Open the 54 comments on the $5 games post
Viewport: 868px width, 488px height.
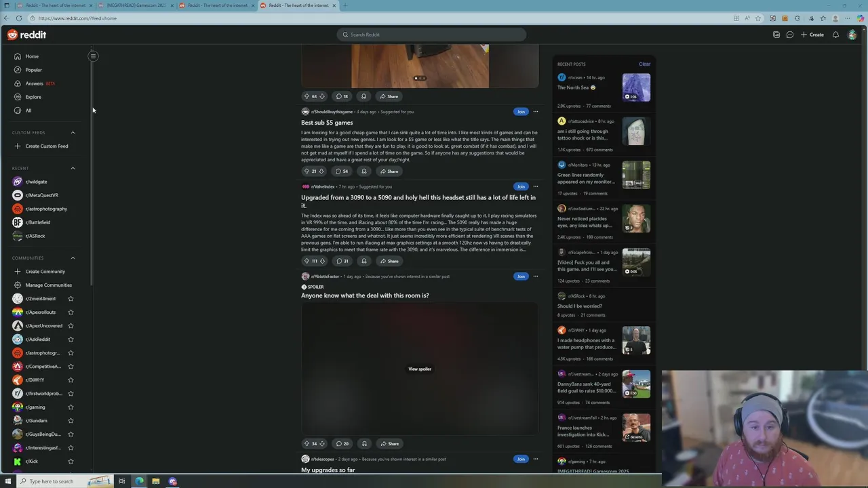click(342, 171)
